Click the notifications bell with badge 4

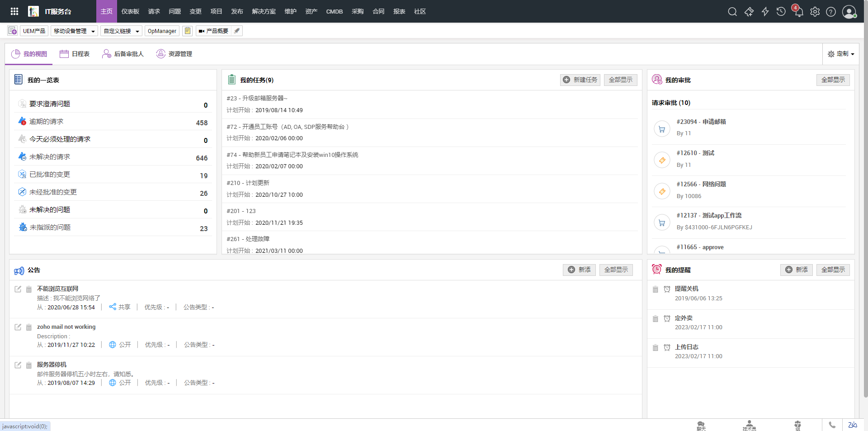click(x=798, y=12)
